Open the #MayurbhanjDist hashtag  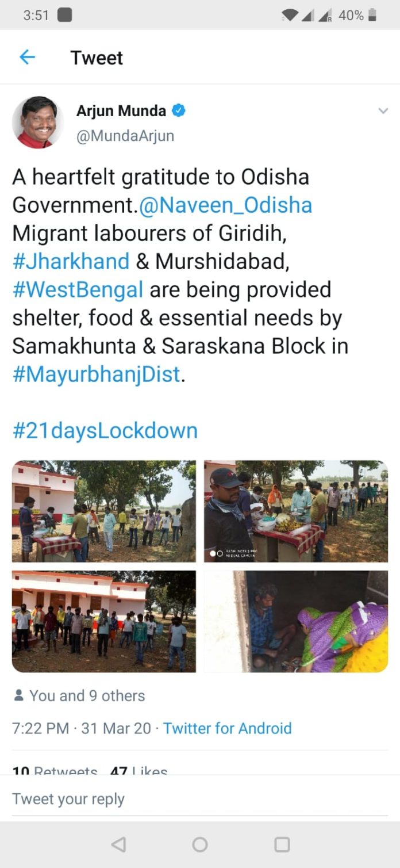97,374
